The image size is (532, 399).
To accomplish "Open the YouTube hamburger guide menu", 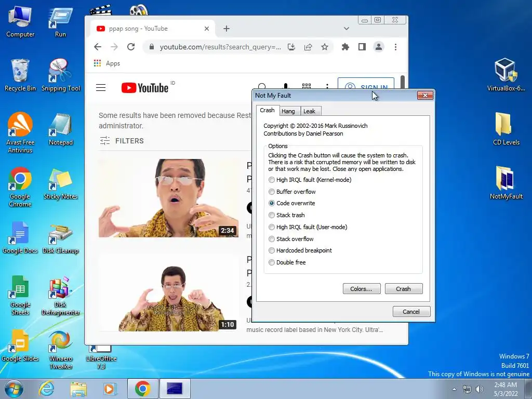I will pos(101,87).
